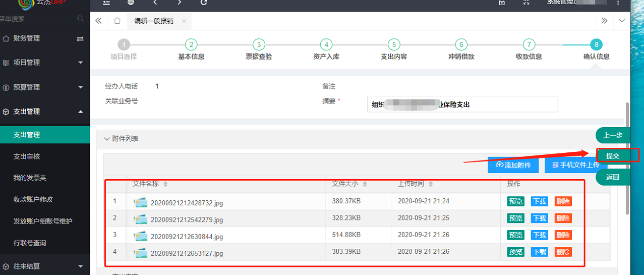Switch to the 编辑一般报销 tab
644x275 pixels.
tap(153, 21)
